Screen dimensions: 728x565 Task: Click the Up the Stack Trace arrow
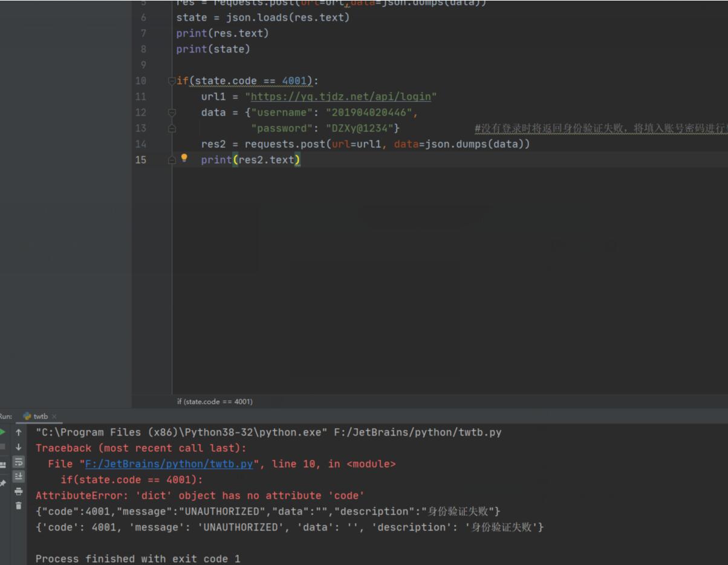coord(19,432)
